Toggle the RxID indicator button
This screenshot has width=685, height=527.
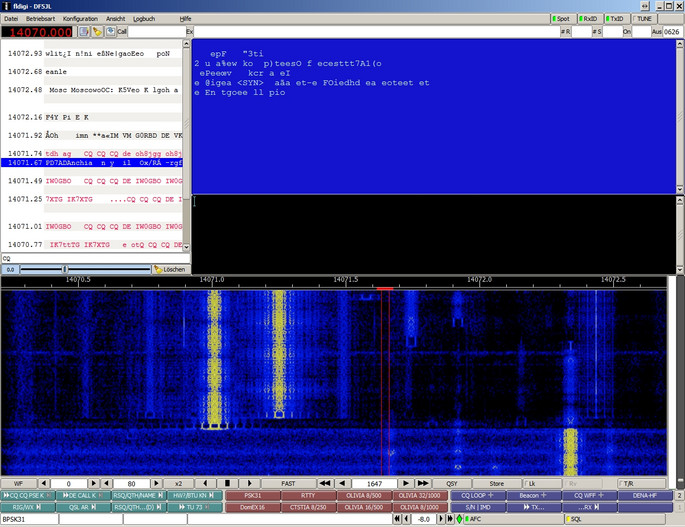pos(590,19)
